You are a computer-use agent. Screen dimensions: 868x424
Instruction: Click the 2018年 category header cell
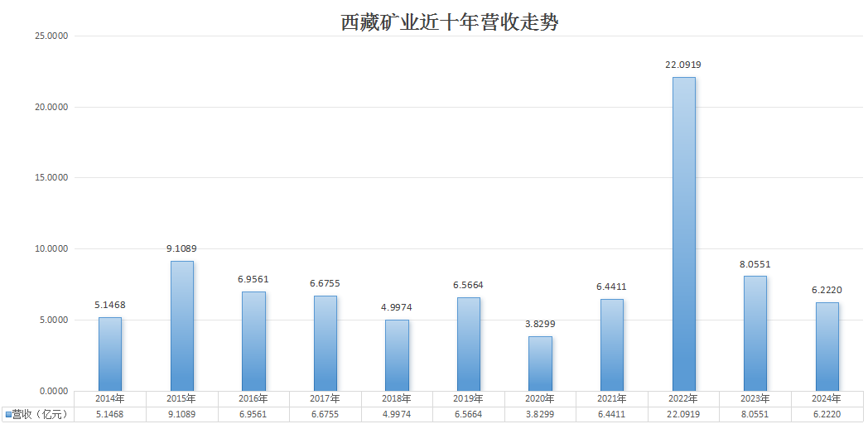pos(397,399)
